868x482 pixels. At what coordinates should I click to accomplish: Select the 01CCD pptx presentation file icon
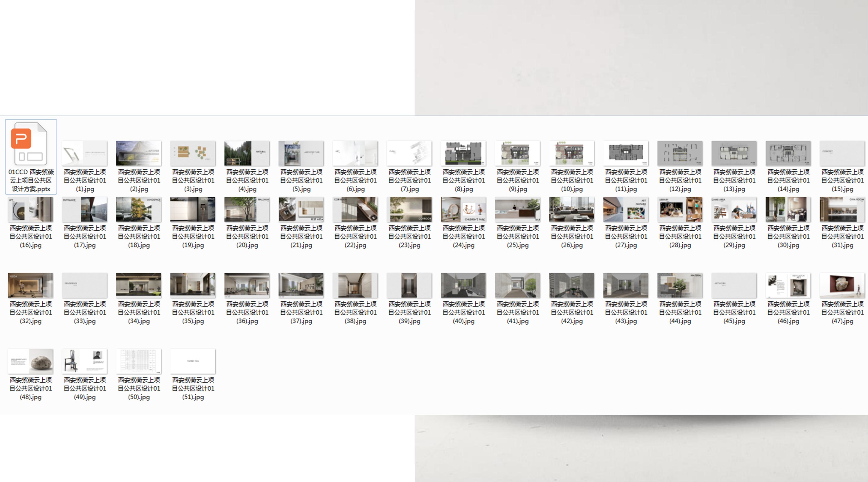[29, 144]
